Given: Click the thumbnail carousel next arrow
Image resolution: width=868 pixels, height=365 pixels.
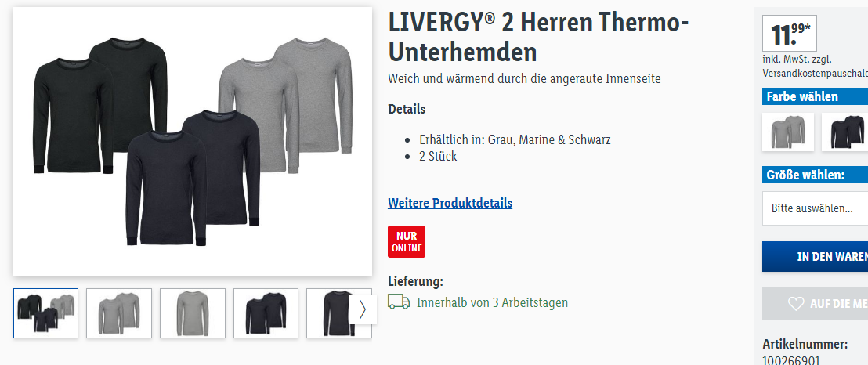Looking at the screenshot, I should [363, 309].
